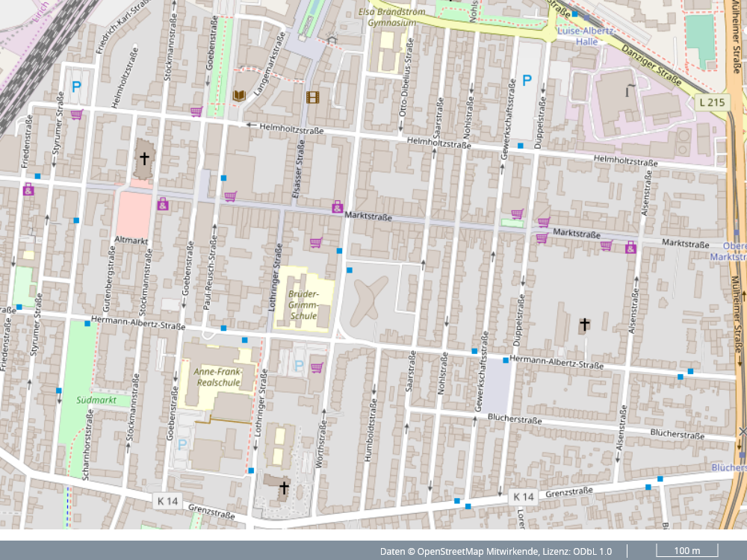Click the church cross near Alsenstraße
The image size is (747, 560).
(584, 325)
